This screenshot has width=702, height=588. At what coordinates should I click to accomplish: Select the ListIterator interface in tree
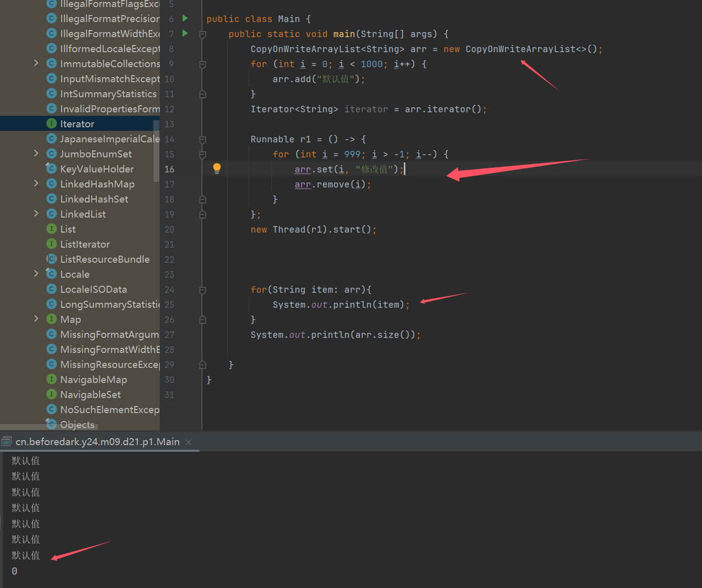[x=85, y=244]
